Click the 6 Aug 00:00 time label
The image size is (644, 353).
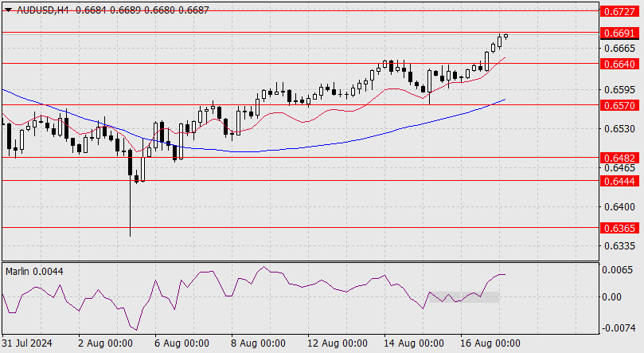coord(181,343)
